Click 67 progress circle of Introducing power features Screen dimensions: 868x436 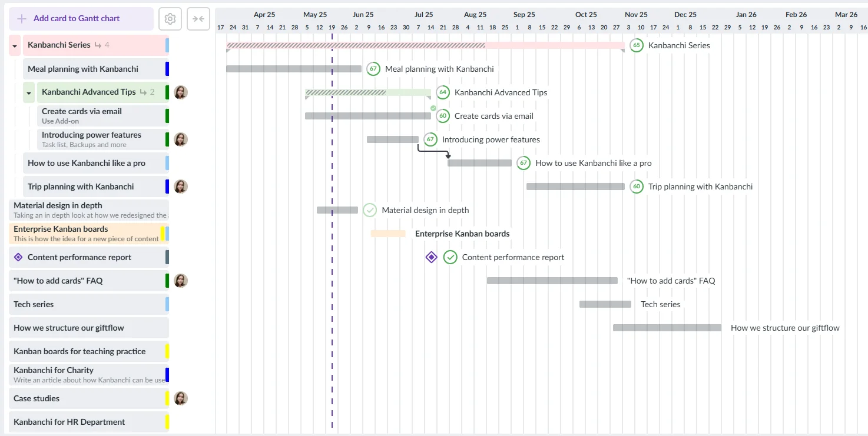[430, 139]
